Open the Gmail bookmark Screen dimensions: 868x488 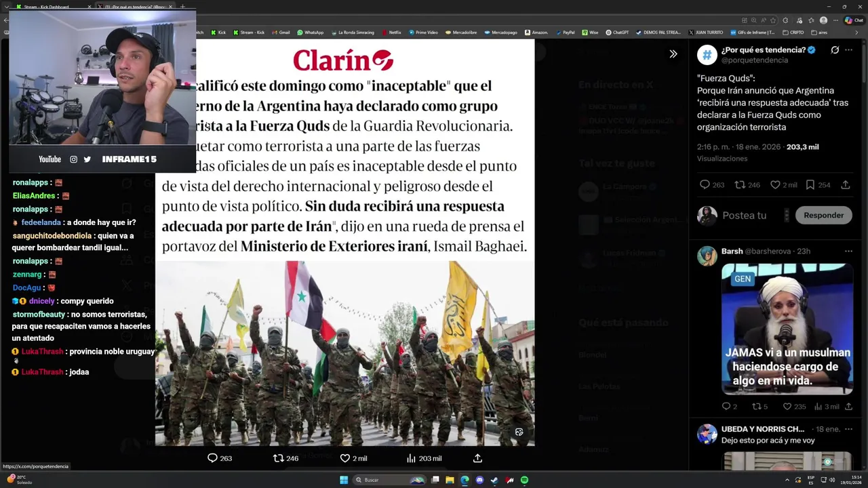pyautogui.click(x=279, y=32)
